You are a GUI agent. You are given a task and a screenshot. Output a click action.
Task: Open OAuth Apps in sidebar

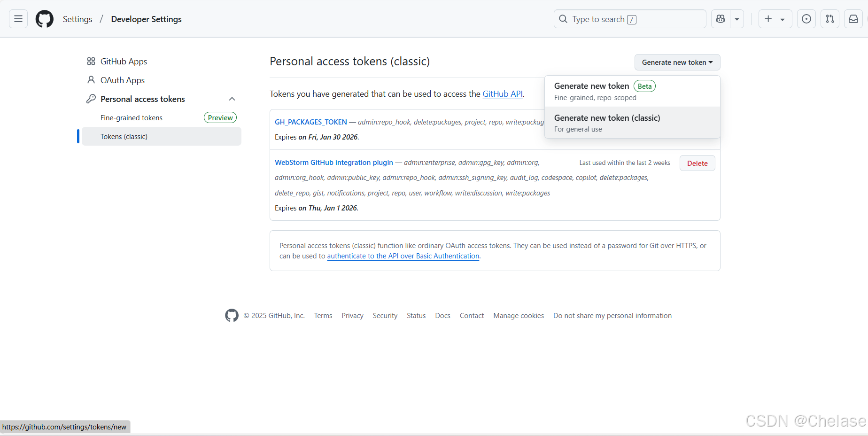[x=162, y=80]
